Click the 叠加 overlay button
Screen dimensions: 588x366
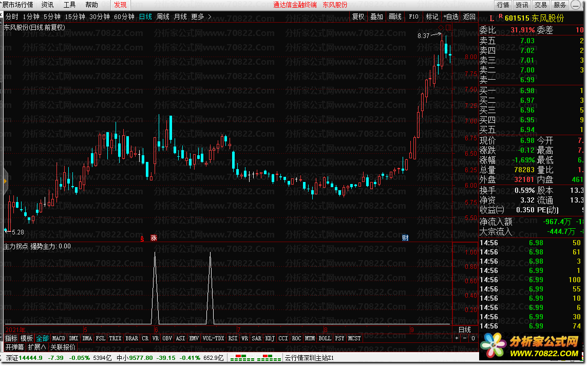click(376, 17)
